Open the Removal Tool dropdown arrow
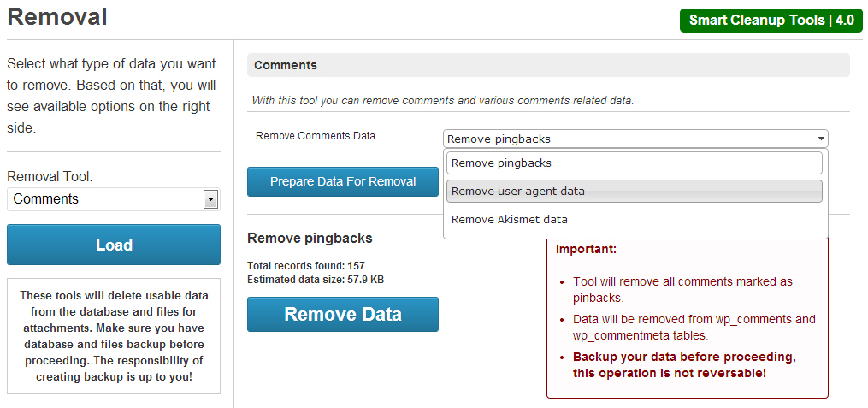The image size is (868, 408). 210,199
